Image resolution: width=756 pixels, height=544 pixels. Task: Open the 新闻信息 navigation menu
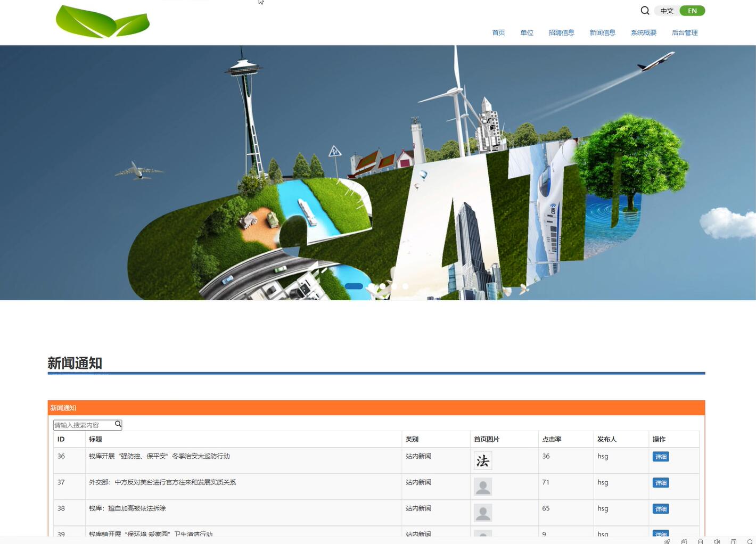coord(602,32)
